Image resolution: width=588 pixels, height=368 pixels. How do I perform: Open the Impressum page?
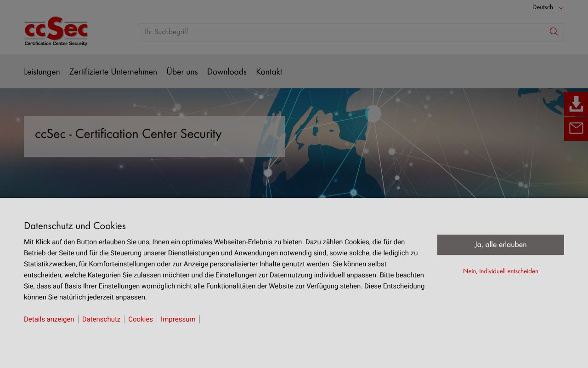click(178, 319)
